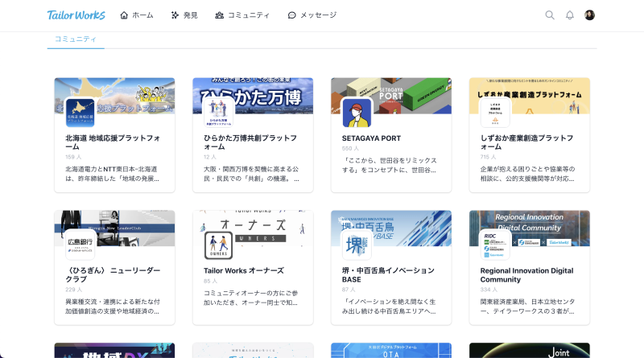The image size is (644, 358).
Task: Open the メッセージ navigation item
Action: [x=312, y=15]
